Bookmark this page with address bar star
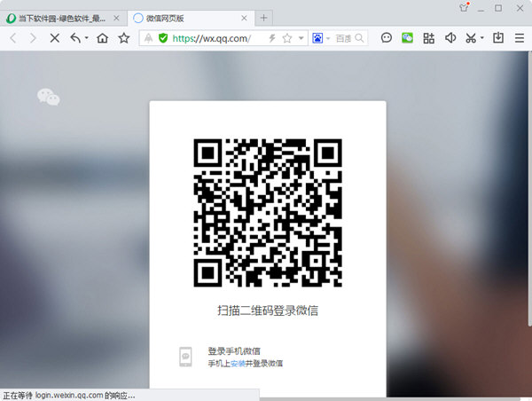This screenshot has height=401, width=532. pyautogui.click(x=287, y=38)
